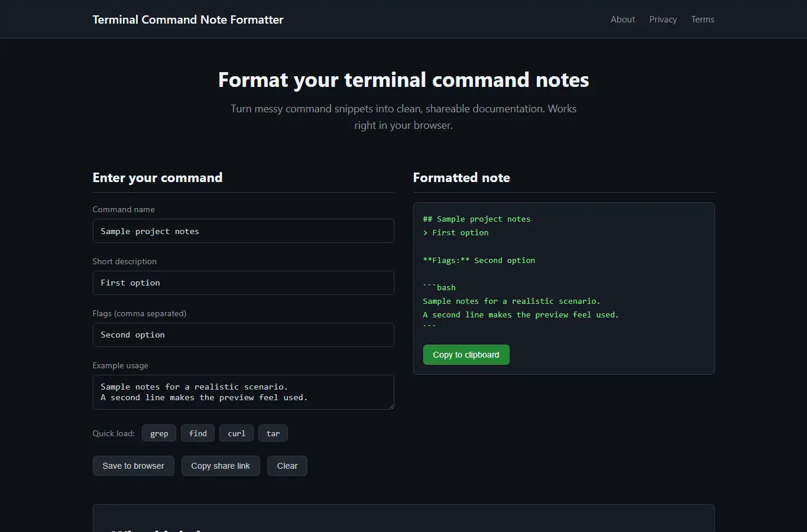
Task: Clear the form with Clear button
Action: (x=287, y=466)
